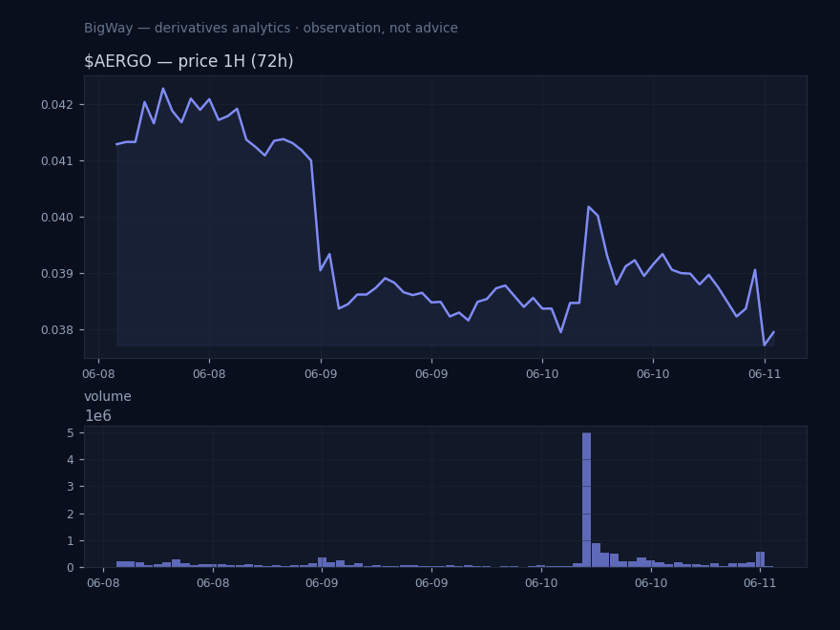Click the $AERGO price 1H (72h) title
The image size is (840, 630).
pos(189,61)
